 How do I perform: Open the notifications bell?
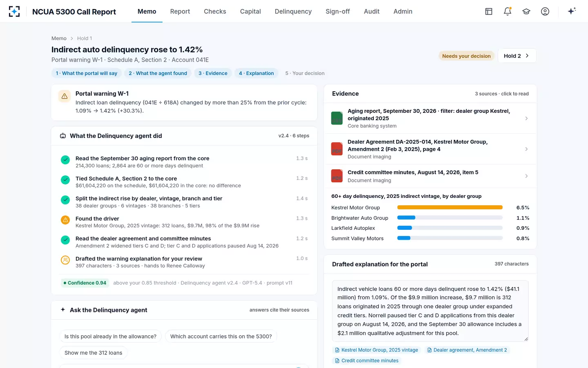(508, 11)
